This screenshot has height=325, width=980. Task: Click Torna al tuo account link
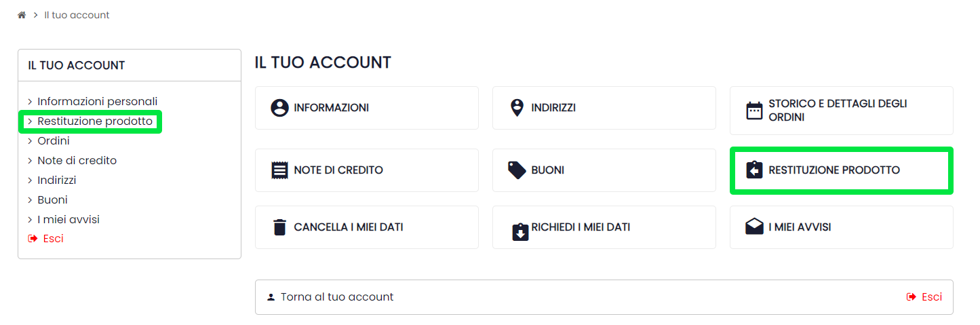pyautogui.click(x=336, y=297)
